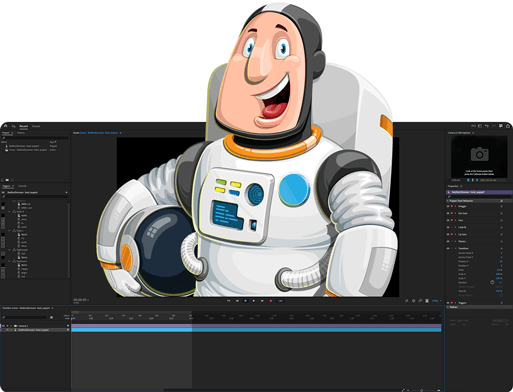
Task: Disarm the Dragger red record dot
Action: pyautogui.click(x=452, y=206)
